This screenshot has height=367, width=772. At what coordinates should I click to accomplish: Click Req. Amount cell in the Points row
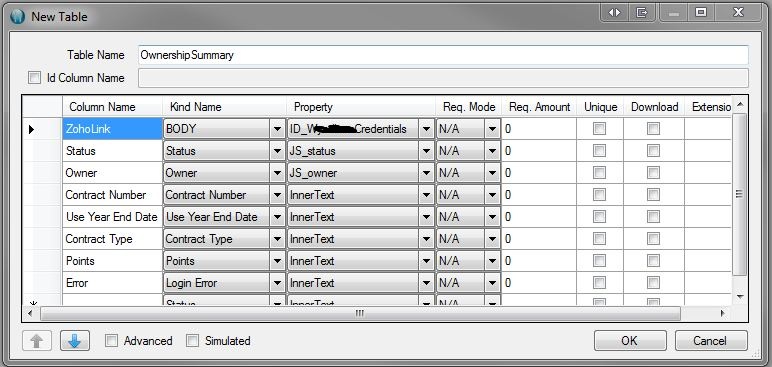click(539, 261)
